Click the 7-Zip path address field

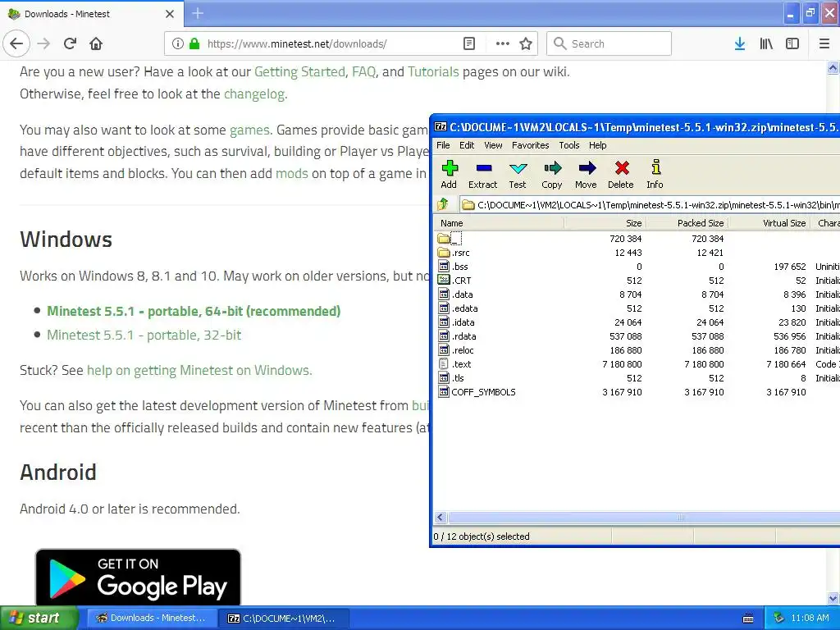(650, 204)
